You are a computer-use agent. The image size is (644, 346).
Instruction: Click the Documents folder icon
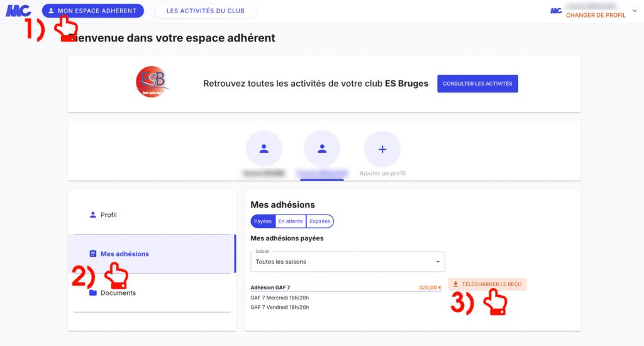(93, 293)
